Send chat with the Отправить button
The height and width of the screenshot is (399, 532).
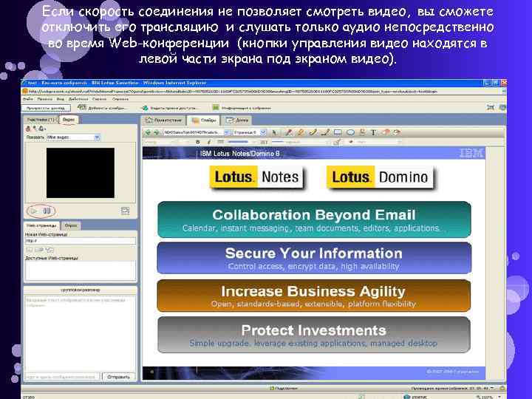point(118,377)
